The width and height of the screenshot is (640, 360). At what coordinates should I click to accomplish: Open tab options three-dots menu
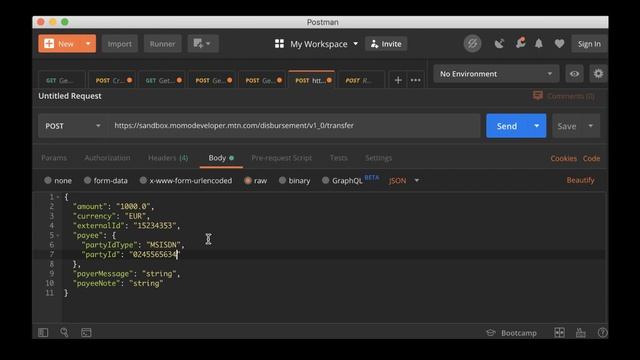click(416, 80)
